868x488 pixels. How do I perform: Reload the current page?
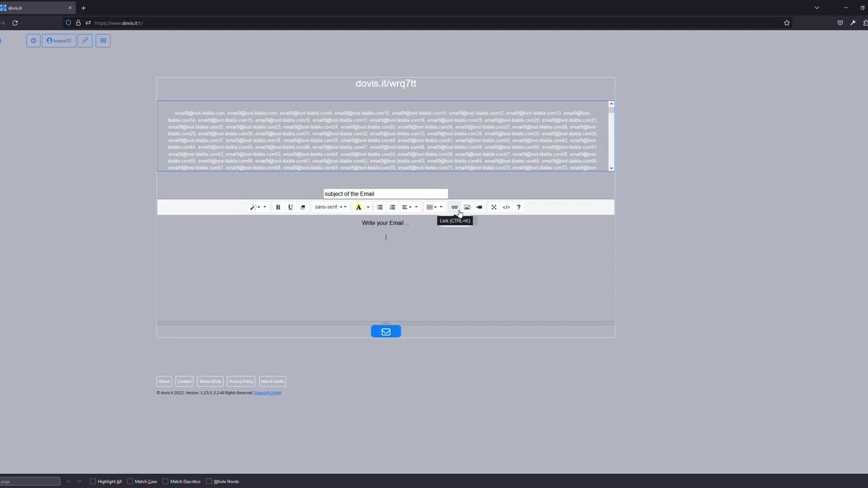tap(15, 23)
